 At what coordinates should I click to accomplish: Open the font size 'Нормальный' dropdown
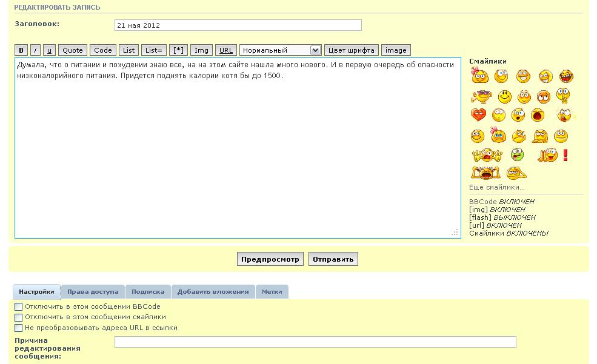coord(280,50)
